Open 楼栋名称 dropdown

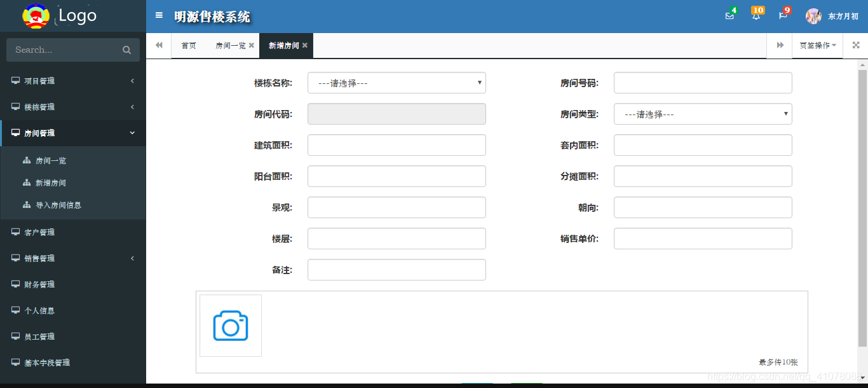point(397,83)
